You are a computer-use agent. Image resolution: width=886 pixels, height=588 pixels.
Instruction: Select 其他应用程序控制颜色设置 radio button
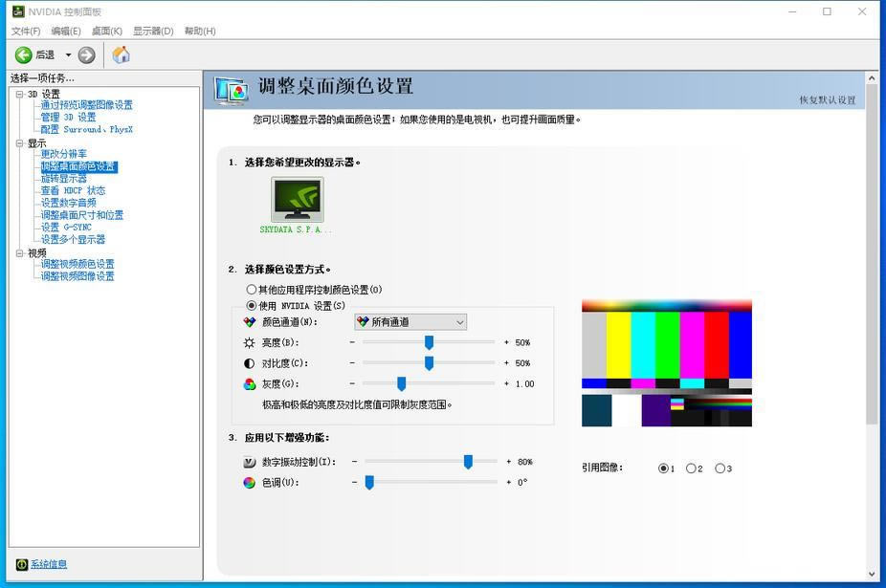coord(252,289)
